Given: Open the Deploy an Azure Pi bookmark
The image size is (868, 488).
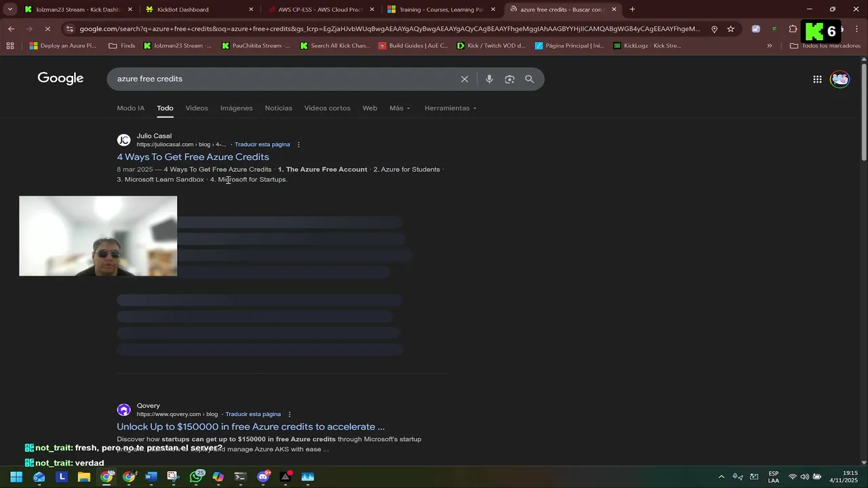Looking at the screenshot, I should click(62, 46).
